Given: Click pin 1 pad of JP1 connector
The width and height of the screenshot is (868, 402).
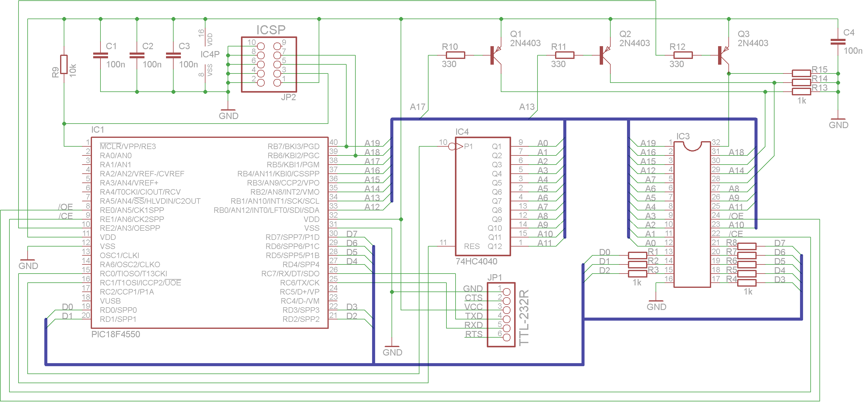Looking at the screenshot, I should coord(507,292).
